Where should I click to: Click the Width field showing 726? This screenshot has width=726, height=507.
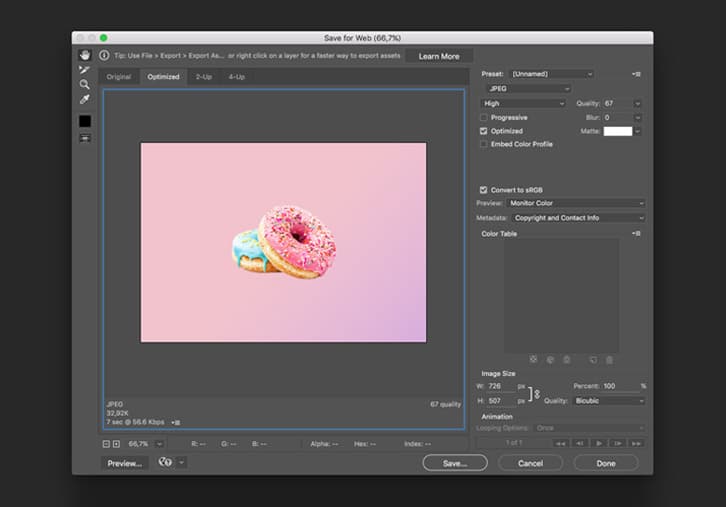click(x=501, y=386)
